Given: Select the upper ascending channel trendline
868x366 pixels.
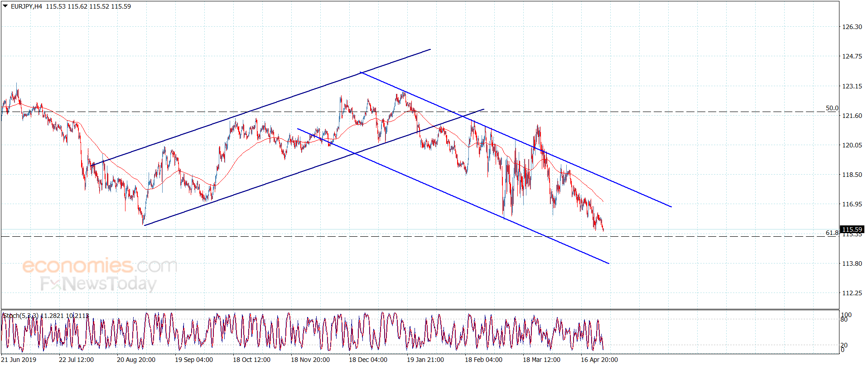Looking at the screenshot, I should click(x=261, y=107).
